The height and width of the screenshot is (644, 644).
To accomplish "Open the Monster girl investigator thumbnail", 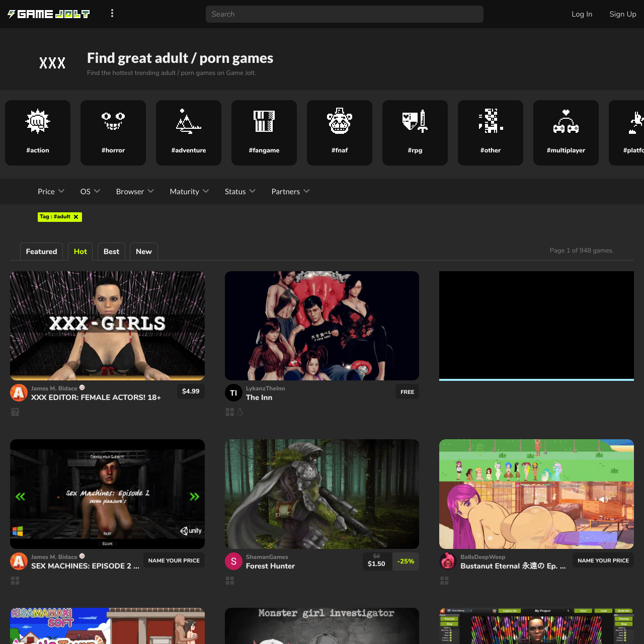I will pos(322,626).
